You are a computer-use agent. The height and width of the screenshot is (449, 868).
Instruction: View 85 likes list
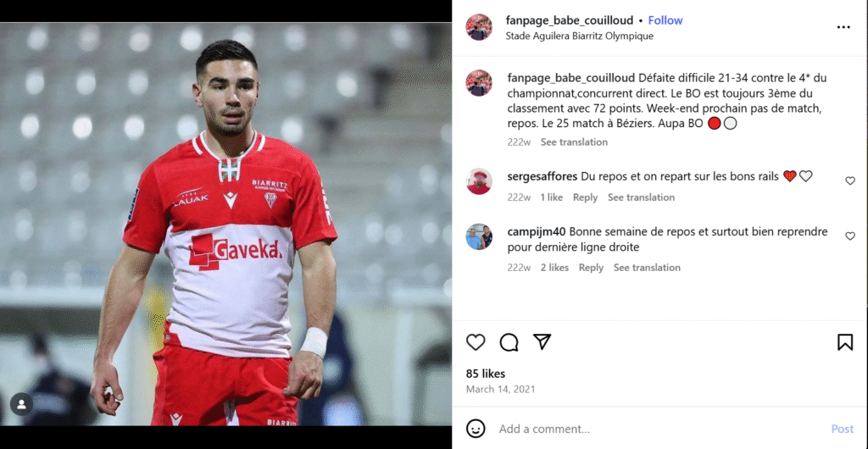(486, 374)
